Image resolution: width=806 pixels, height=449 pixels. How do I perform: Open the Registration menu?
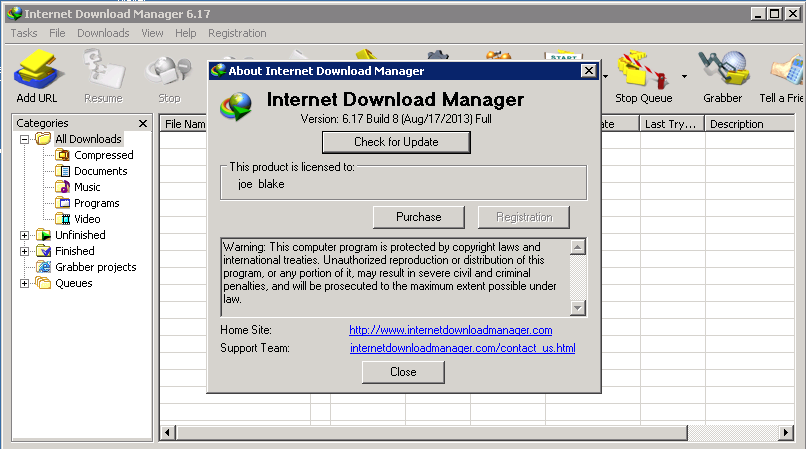tap(237, 33)
